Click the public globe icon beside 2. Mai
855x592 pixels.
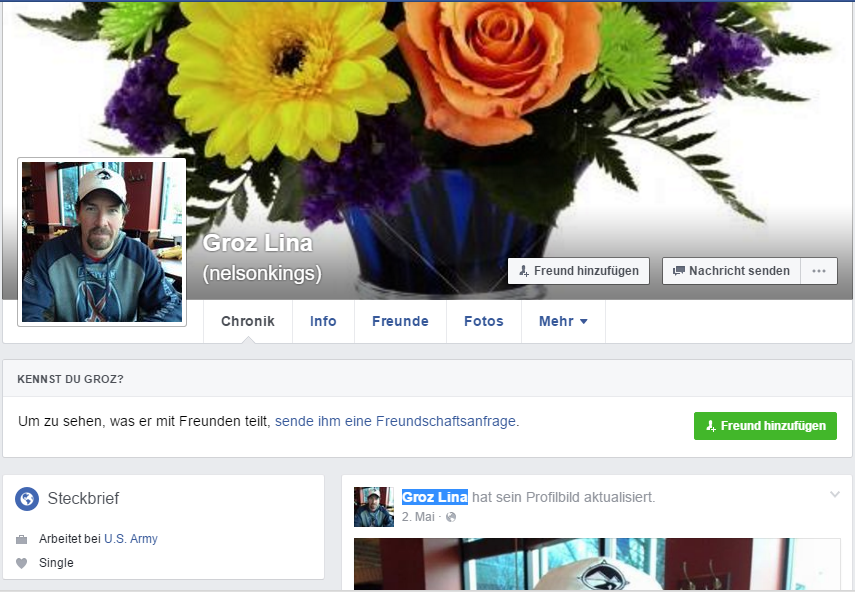point(451,517)
